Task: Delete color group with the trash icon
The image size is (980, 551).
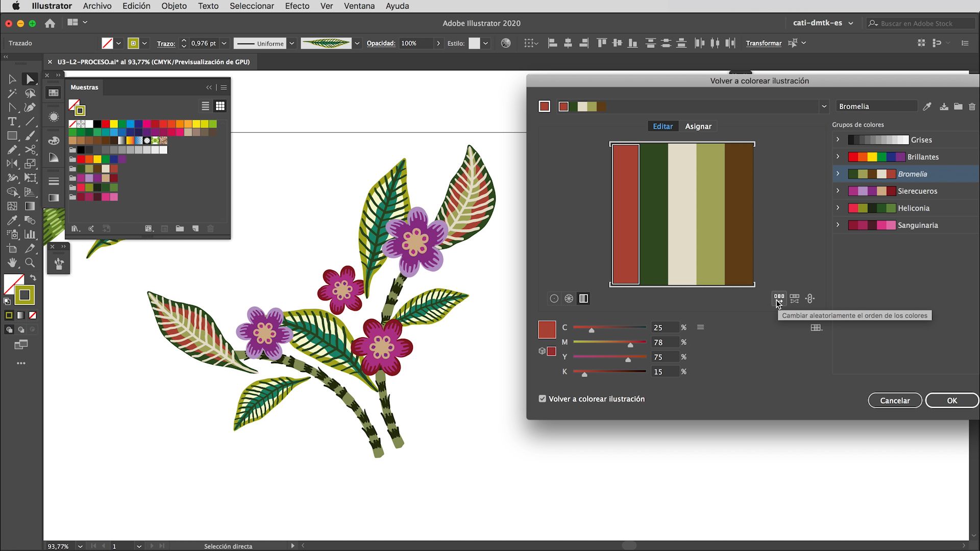Action: pos(972,107)
